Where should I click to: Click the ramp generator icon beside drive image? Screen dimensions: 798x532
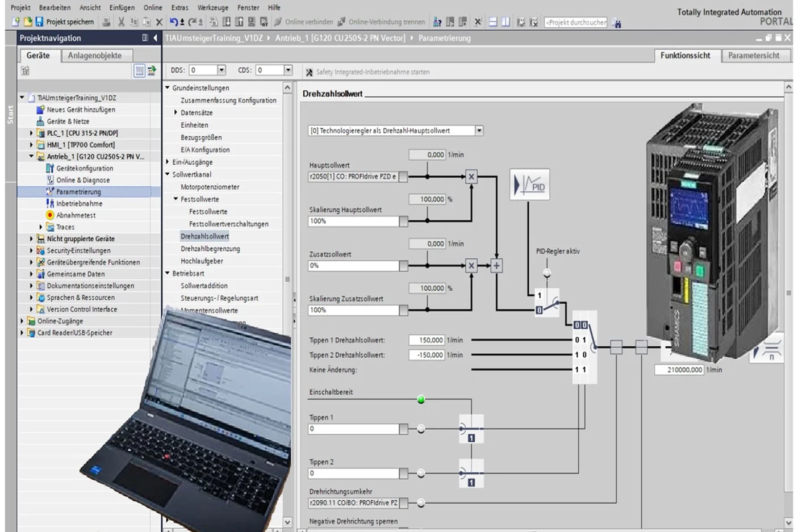coord(767,349)
